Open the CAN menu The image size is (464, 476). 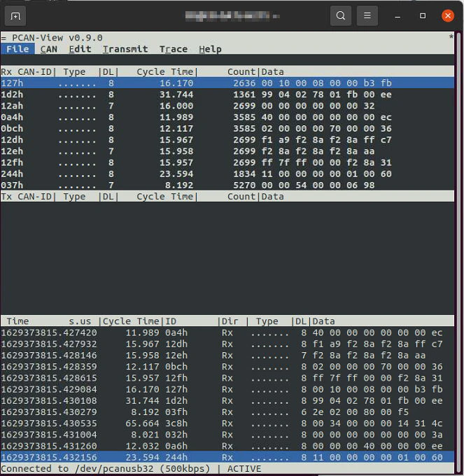coord(48,49)
